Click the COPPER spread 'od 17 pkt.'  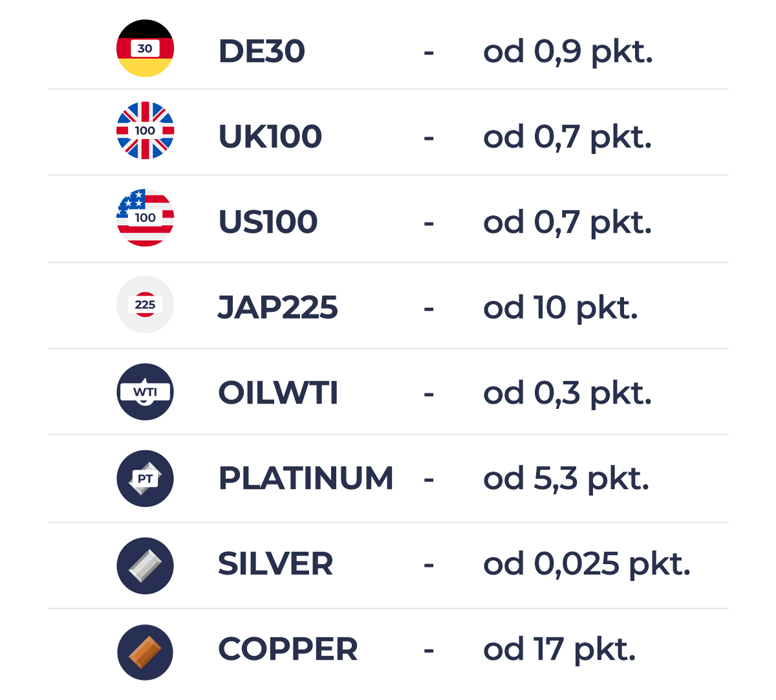559,650
